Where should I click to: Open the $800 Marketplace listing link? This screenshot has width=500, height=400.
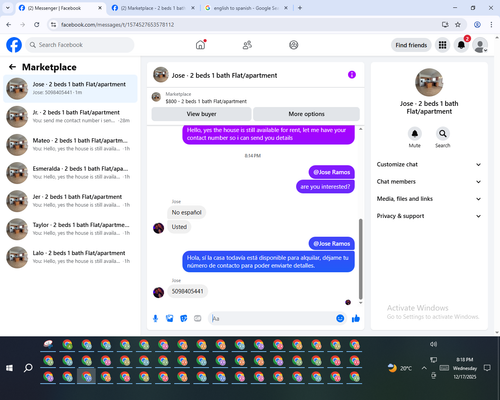[x=206, y=101]
